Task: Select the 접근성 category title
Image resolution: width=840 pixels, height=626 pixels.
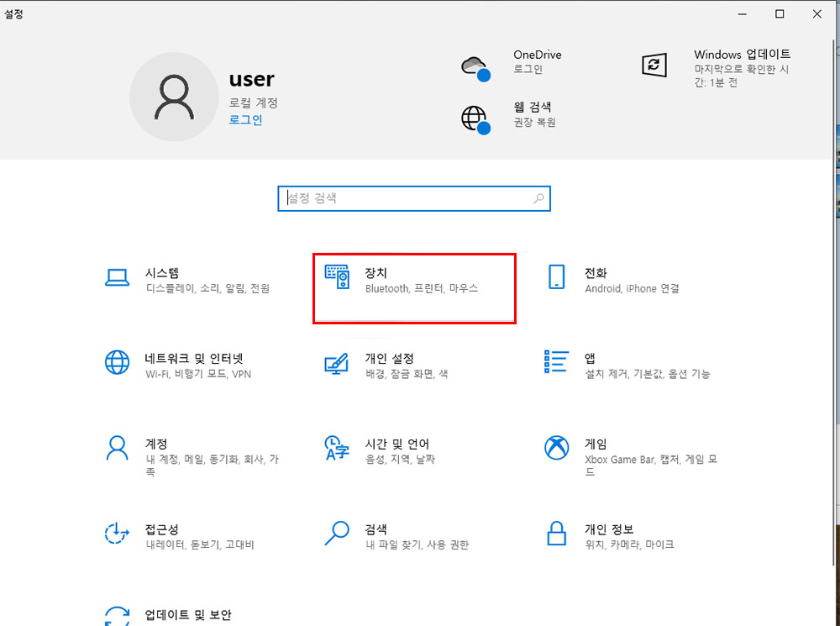Action: (162, 529)
